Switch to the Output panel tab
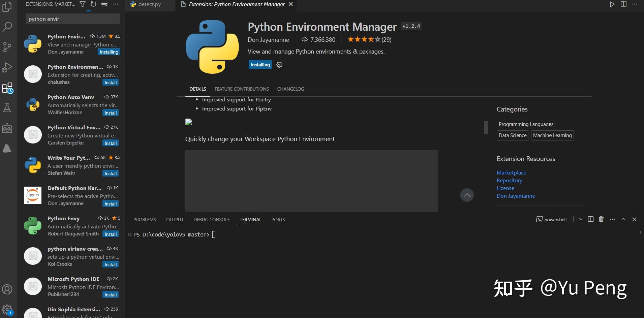 click(175, 220)
